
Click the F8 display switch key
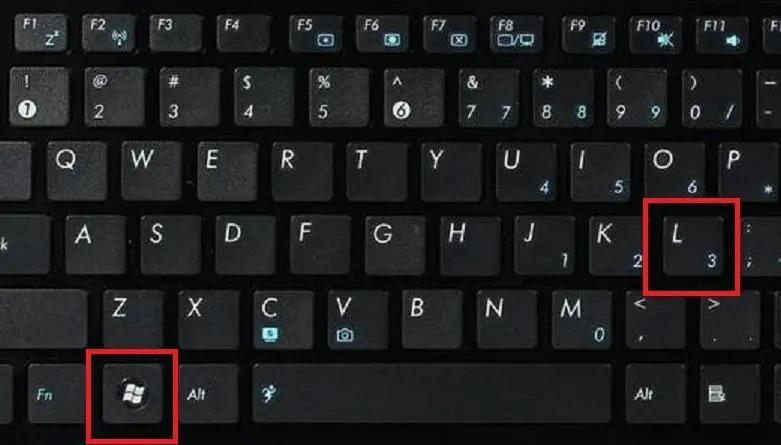tap(517, 33)
